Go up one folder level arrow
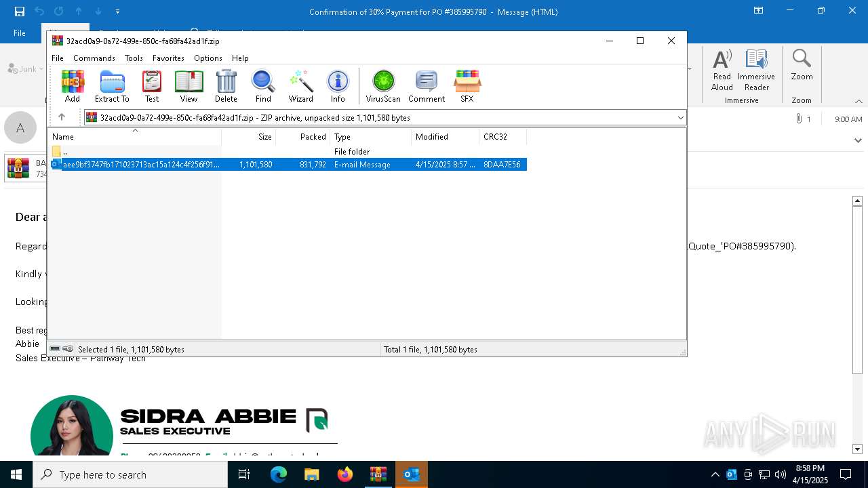The height and width of the screenshot is (488, 868). (62, 117)
